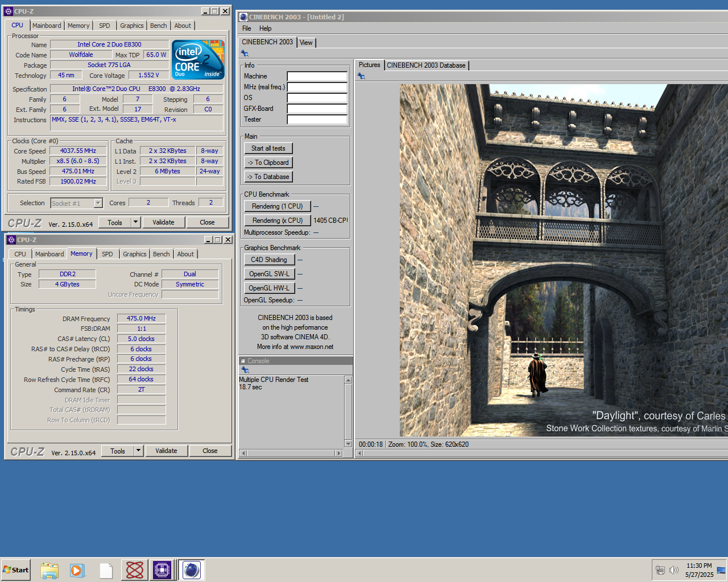Click Tools button in the upper CPU-Z window
This screenshot has height=582, width=728.
point(115,222)
